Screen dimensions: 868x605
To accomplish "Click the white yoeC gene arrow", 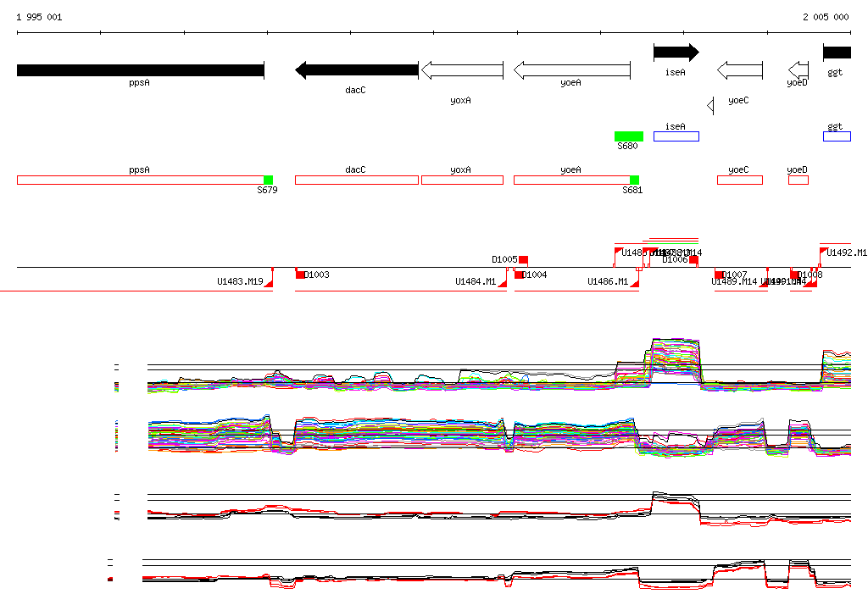I will (740, 70).
